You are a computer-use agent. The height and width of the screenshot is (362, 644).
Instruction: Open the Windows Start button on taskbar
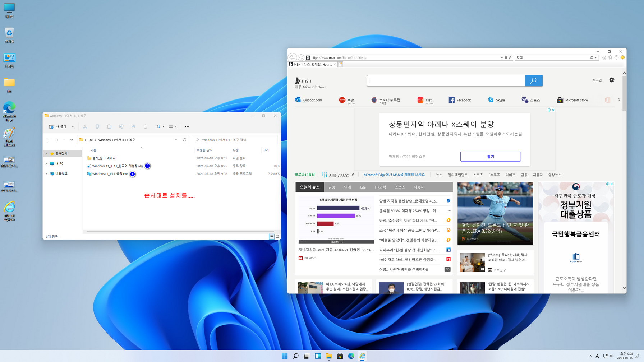(x=285, y=356)
